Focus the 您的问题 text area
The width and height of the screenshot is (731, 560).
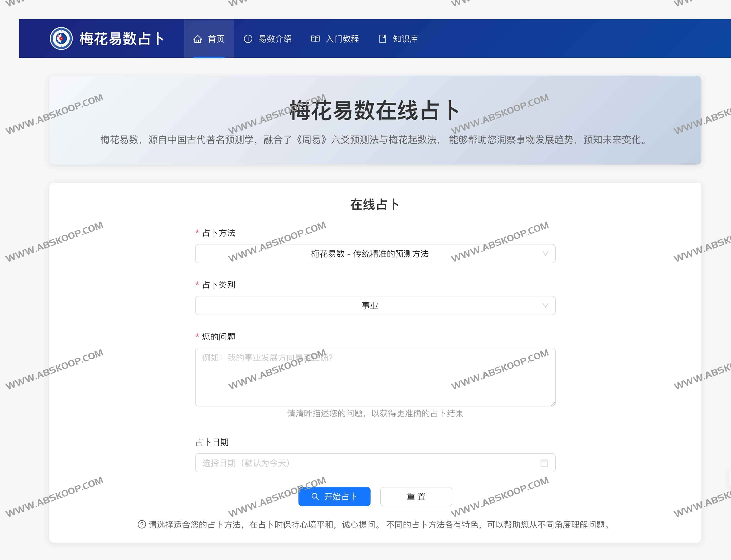[375, 377]
